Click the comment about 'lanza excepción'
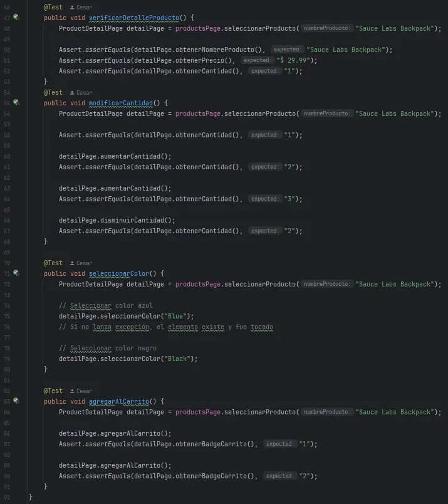 click(x=166, y=327)
